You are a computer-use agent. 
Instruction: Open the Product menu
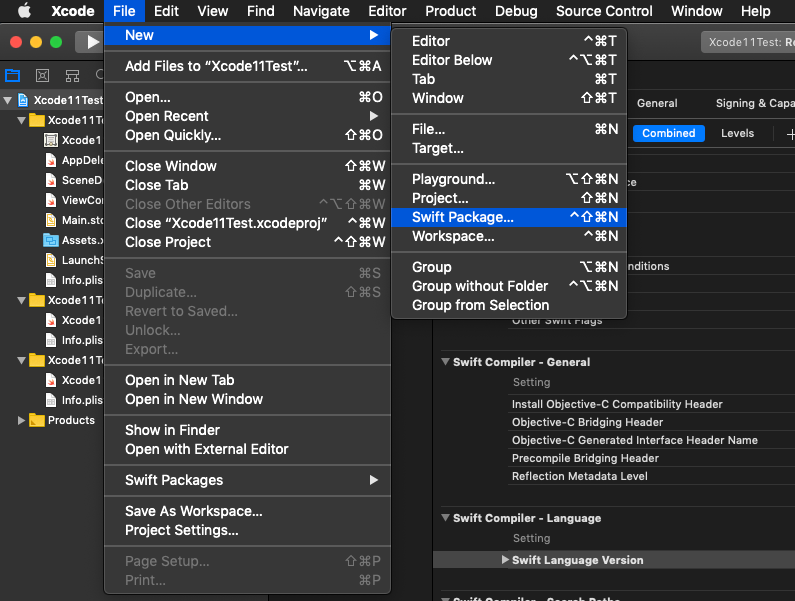pos(450,11)
